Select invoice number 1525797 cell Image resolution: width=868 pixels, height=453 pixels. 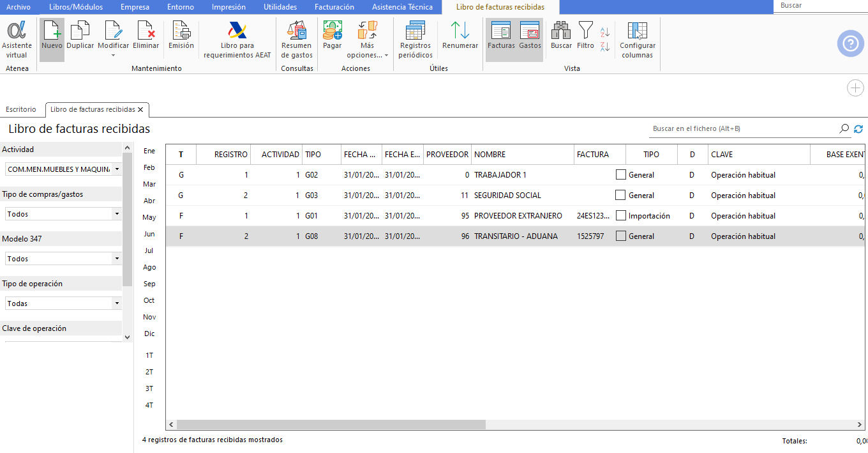[x=590, y=236]
